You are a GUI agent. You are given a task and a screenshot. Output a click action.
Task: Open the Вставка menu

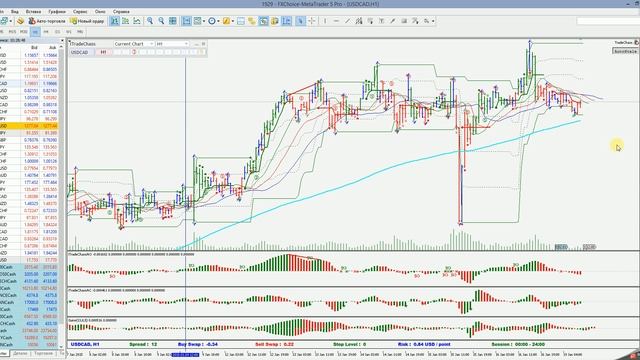pos(33,11)
